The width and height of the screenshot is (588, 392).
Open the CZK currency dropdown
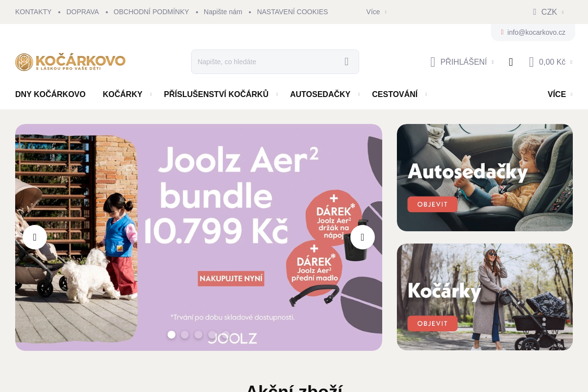(548, 12)
